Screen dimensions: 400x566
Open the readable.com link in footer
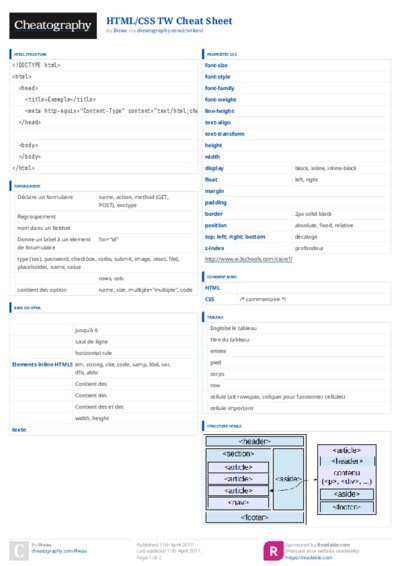(x=309, y=558)
